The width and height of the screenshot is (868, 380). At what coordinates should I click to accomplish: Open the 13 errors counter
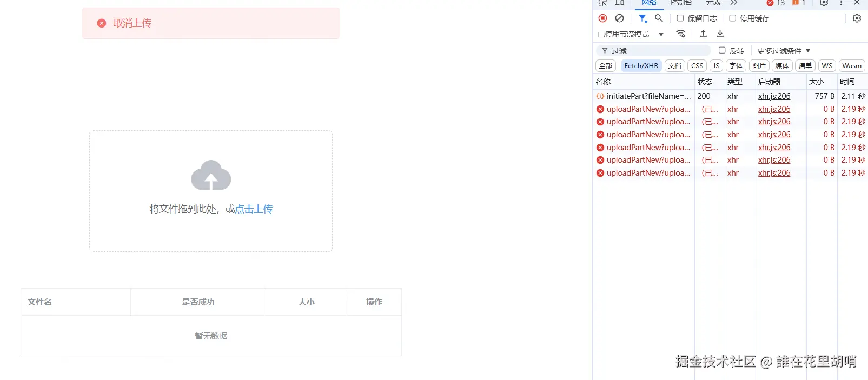776,3
